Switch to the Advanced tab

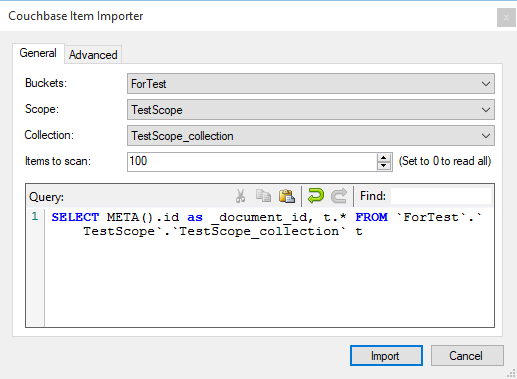(x=93, y=55)
